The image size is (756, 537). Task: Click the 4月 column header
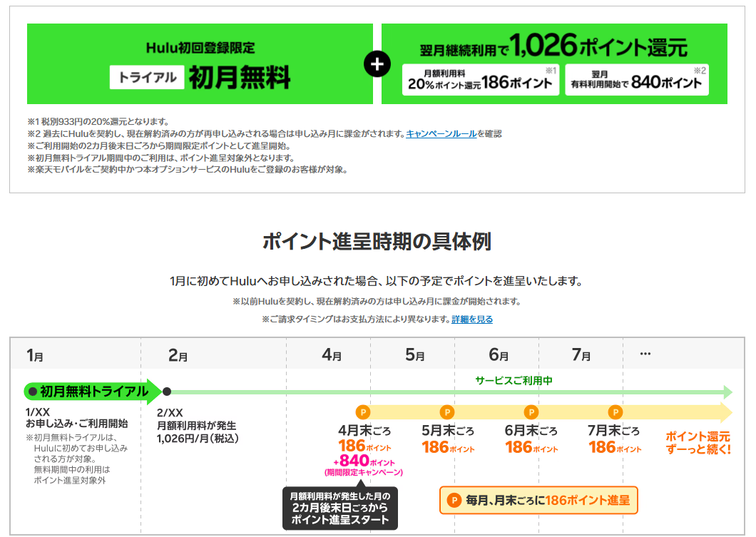click(x=332, y=355)
